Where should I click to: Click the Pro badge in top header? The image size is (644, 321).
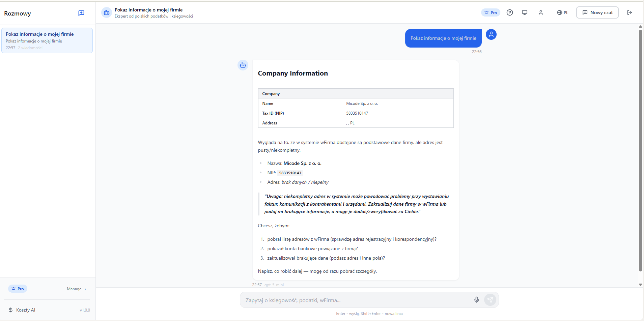(491, 12)
